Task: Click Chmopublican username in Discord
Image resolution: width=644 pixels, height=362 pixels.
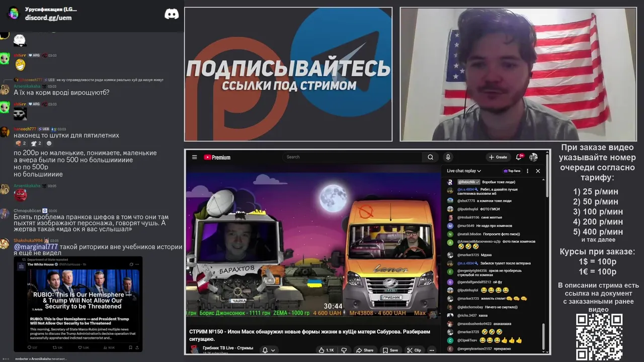Action: click(x=27, y=211)
